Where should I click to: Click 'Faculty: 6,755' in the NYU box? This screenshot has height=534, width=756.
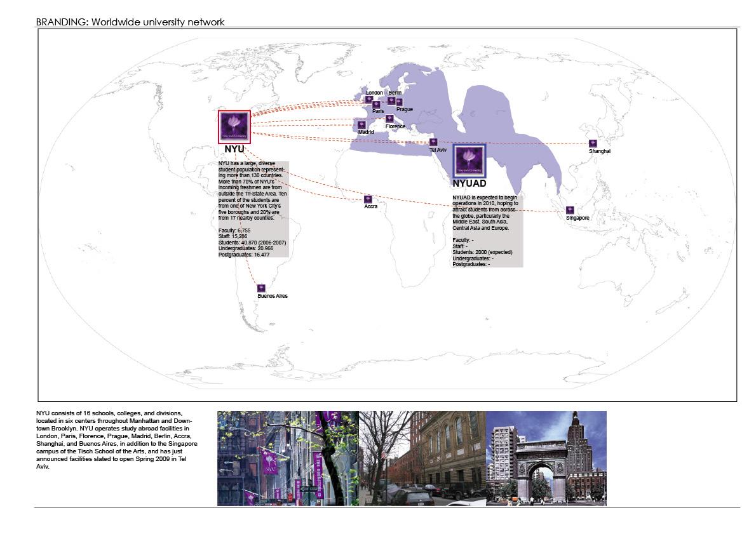tap(234, 230)
